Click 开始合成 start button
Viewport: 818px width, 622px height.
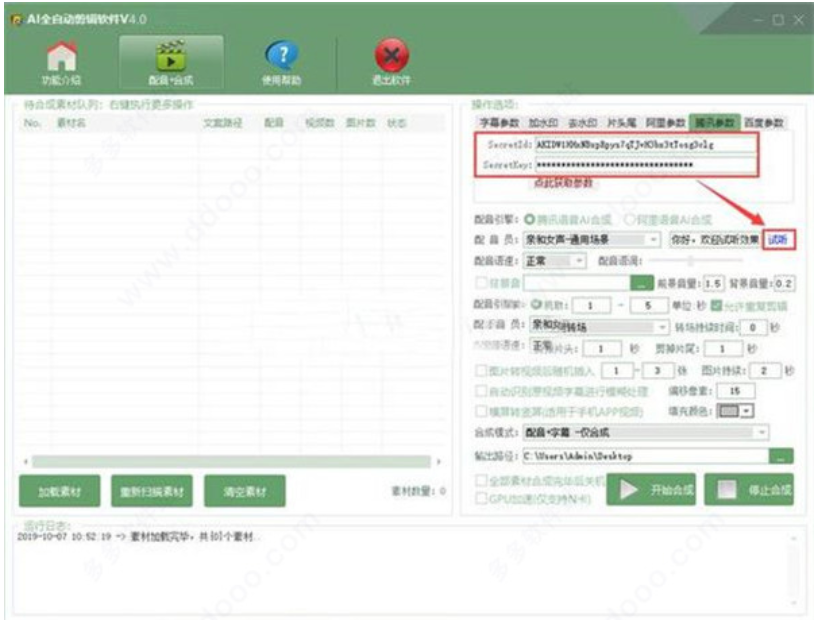[x=651, y=489]
